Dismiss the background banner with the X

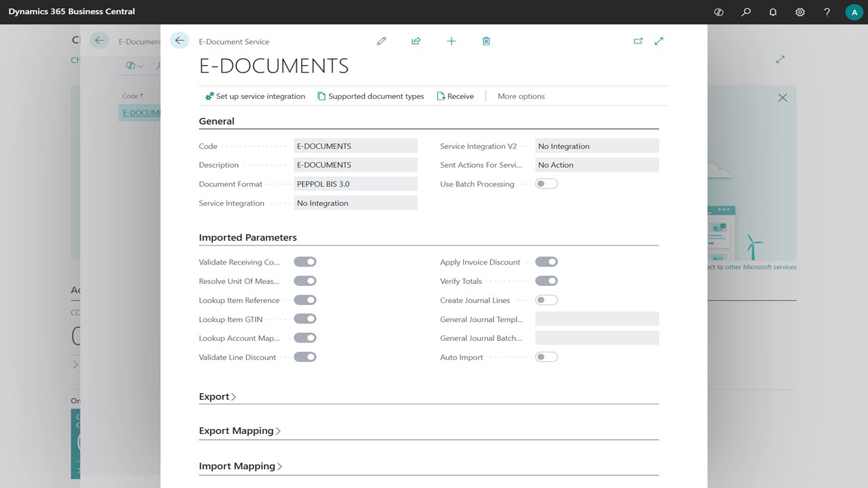[783, 98]
